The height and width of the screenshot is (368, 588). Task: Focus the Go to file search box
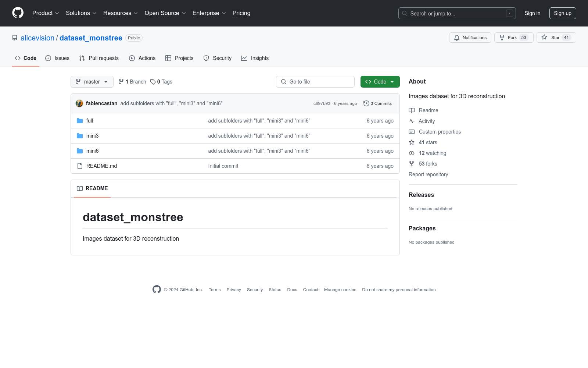click(x=315, y=82)
